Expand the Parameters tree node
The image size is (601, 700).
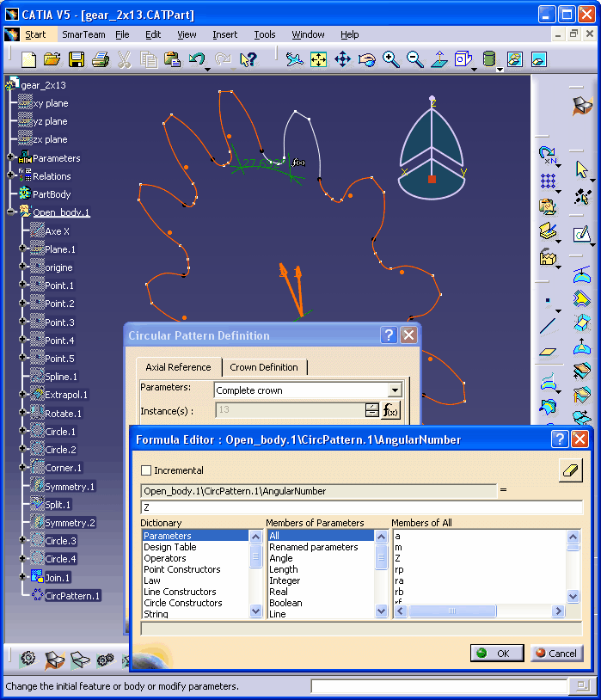[x=10, y=157]
